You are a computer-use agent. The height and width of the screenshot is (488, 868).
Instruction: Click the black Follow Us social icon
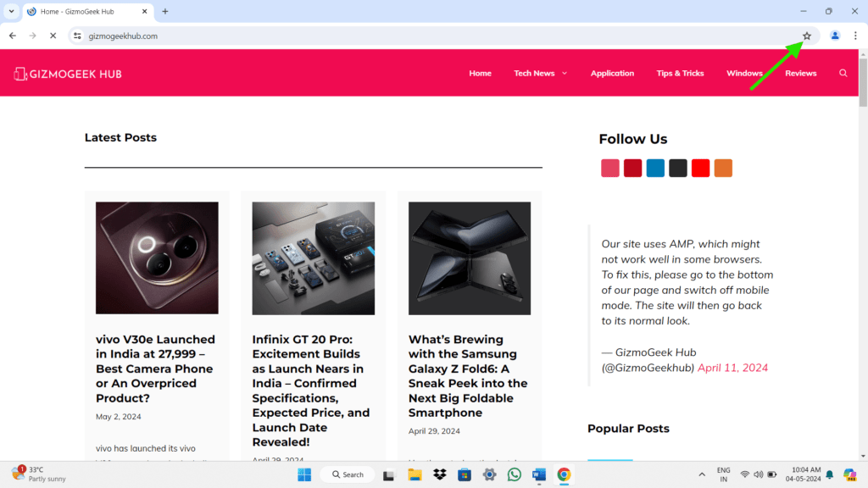coord(678,169)
